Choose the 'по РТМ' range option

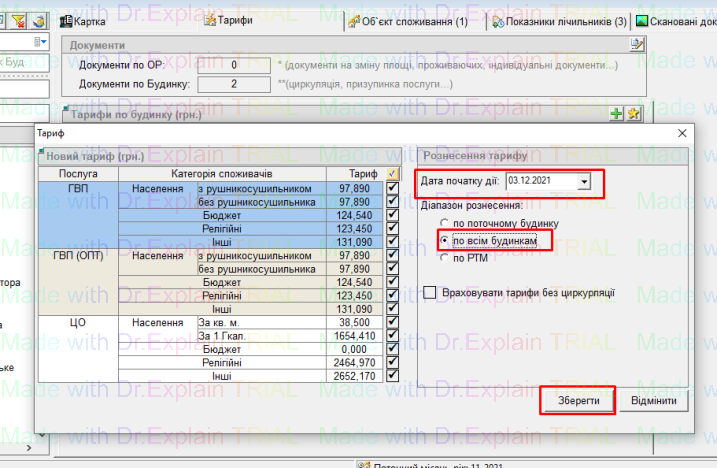coord(444,259)
